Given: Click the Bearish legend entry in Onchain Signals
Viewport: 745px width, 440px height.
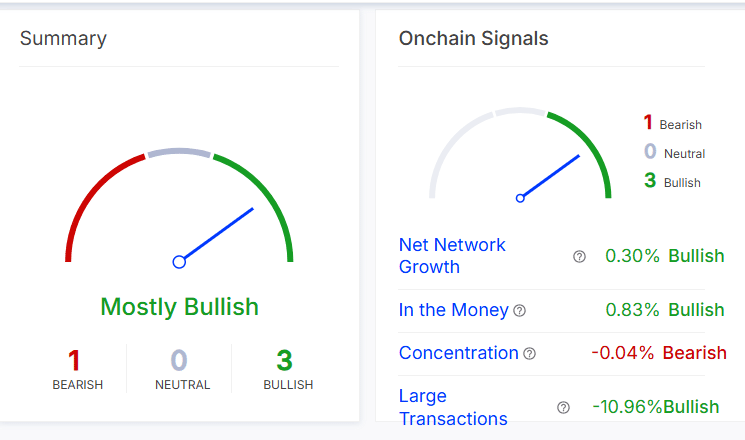Looking at the screenshot, I should 672,124.
